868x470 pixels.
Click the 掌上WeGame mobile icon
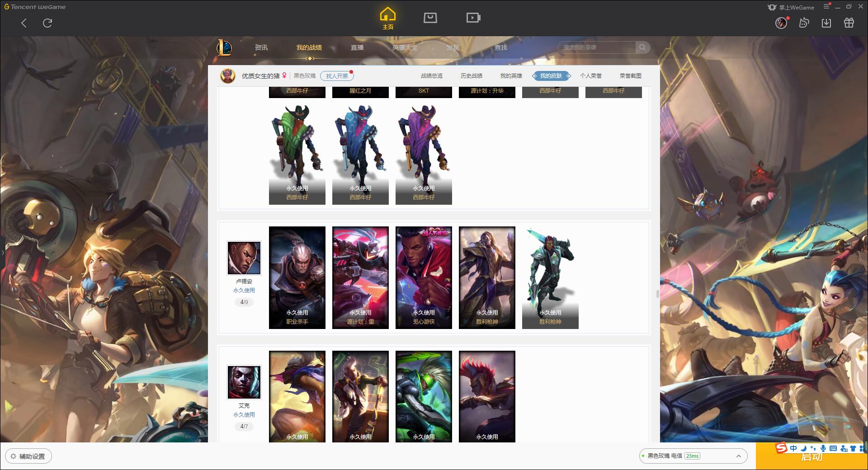[x=772, y=7]
